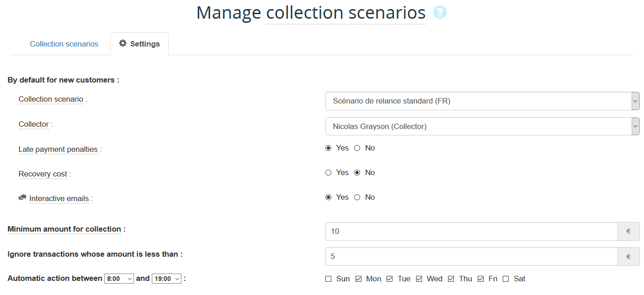Set Interactive emails to No
The height and width of the screenshot is (295, 644).
(357, 197)
